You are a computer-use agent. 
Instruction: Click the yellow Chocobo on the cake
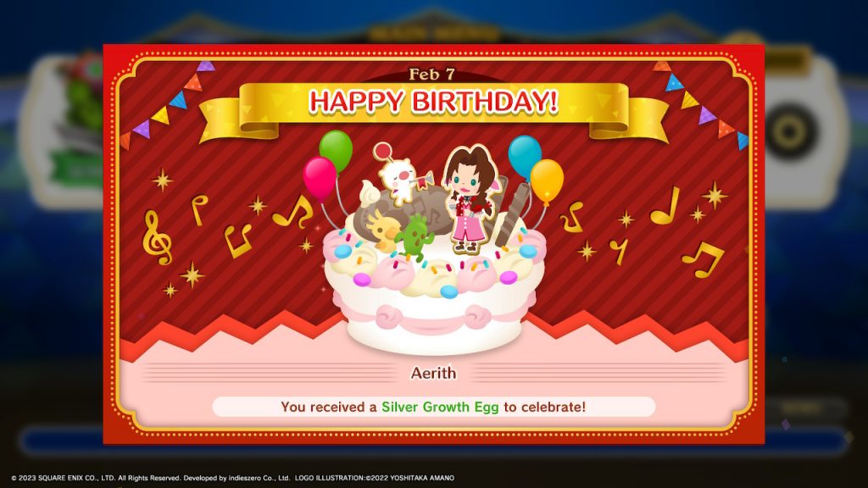coord(384,229)
